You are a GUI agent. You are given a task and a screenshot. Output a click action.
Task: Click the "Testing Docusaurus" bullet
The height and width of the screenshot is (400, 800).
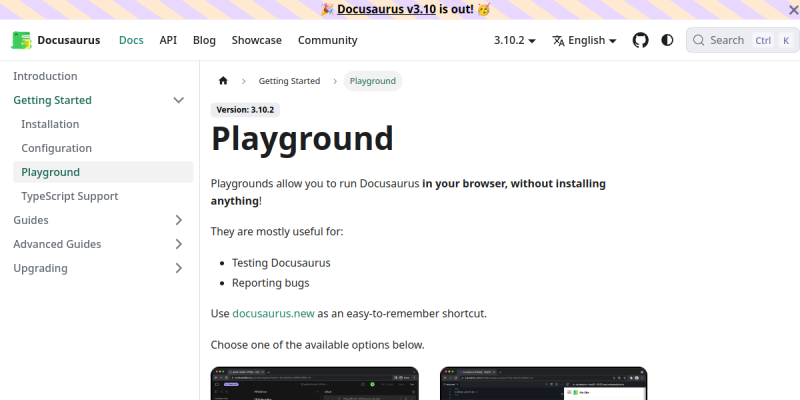[x=281, y=263]
